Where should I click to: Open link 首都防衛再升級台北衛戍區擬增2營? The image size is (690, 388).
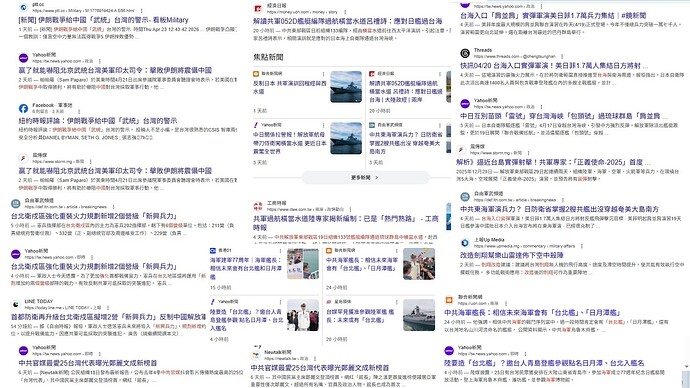(x=109, y=317)
